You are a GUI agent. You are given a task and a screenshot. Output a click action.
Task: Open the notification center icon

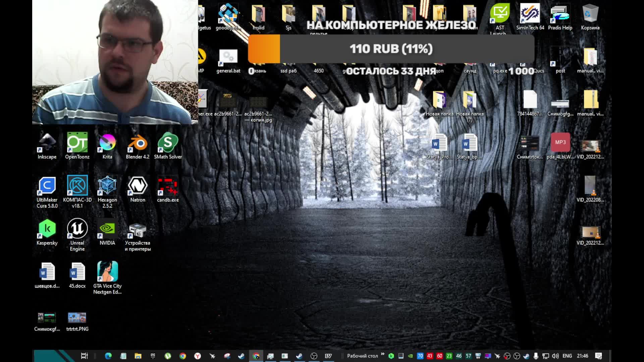[598, 356]
